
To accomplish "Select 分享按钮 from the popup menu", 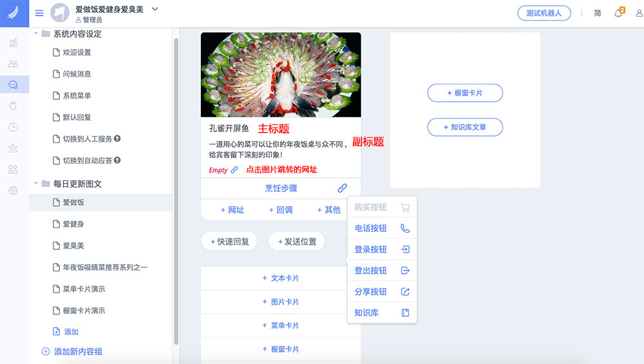I will [x=382, y=292].
